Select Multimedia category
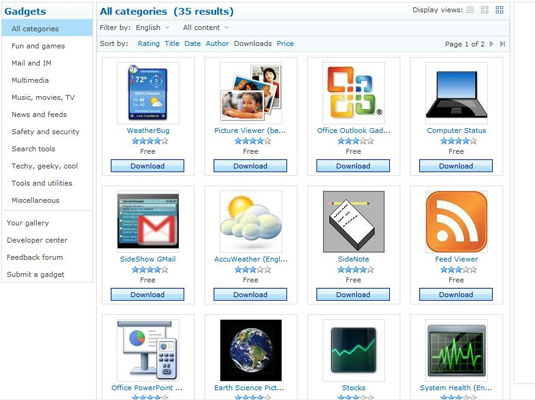Screen dimensions: 535x400 pyautogui.click(x=30, y=80)
